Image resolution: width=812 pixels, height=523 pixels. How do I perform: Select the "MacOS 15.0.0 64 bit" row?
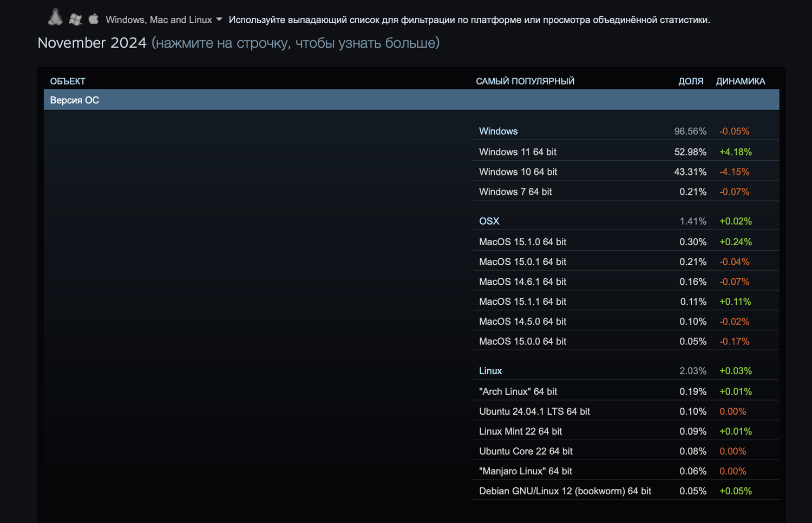click(x=626, y=342)
